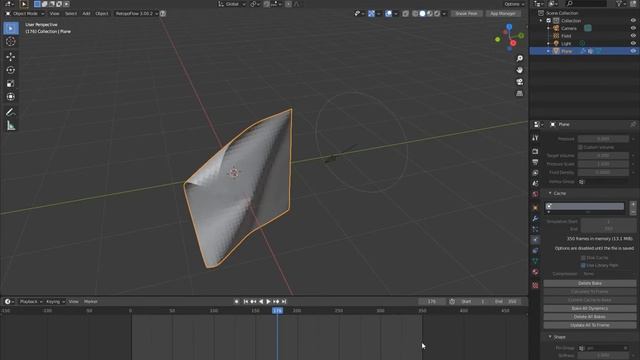640x360 pixels.
Task: Toggle visibility eye for Light
Action: 633,43
